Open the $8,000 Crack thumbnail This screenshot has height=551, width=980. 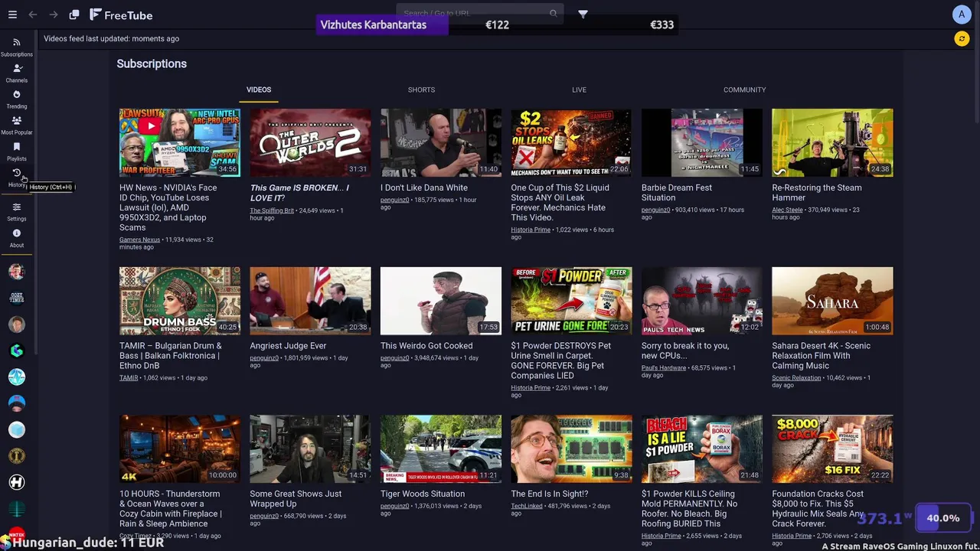click(x=832, y=449)
